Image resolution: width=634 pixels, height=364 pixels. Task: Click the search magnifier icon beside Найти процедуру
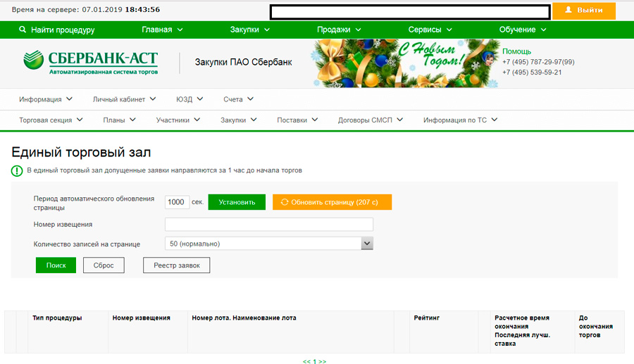coord(23,30)
